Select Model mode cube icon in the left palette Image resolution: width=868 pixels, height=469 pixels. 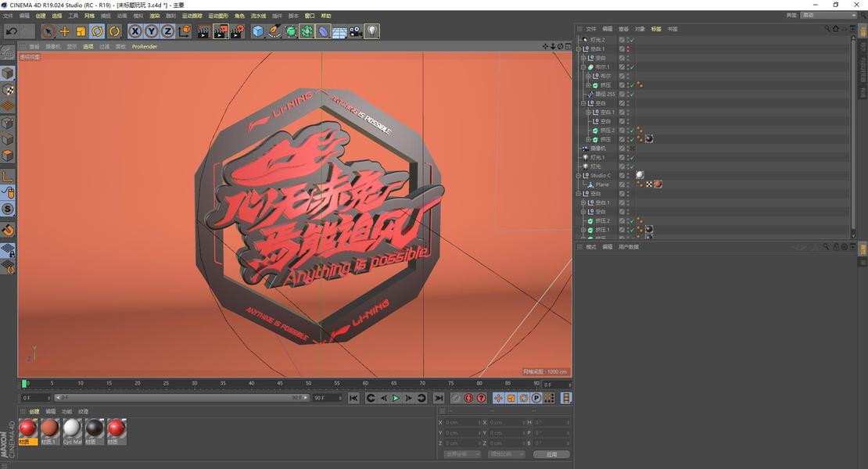coord(7,73)
